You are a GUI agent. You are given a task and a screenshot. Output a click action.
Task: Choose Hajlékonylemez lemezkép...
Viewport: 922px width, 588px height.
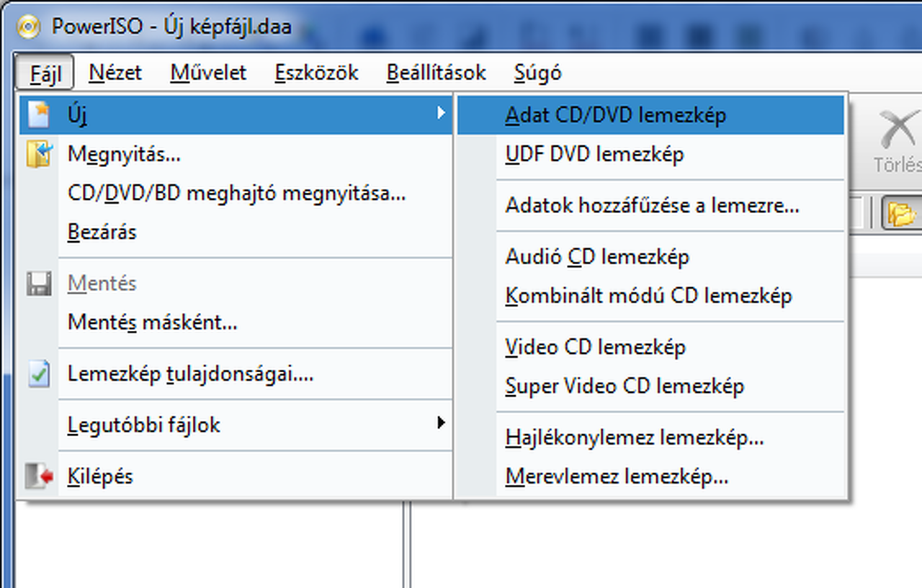pos(650,438)
